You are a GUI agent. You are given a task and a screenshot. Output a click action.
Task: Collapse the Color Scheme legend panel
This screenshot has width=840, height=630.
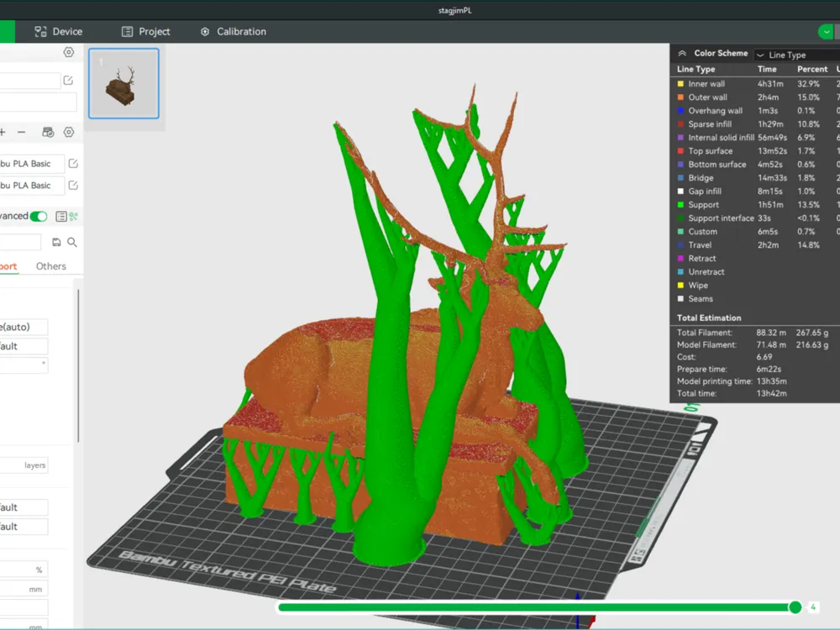[x=682, y=53]
